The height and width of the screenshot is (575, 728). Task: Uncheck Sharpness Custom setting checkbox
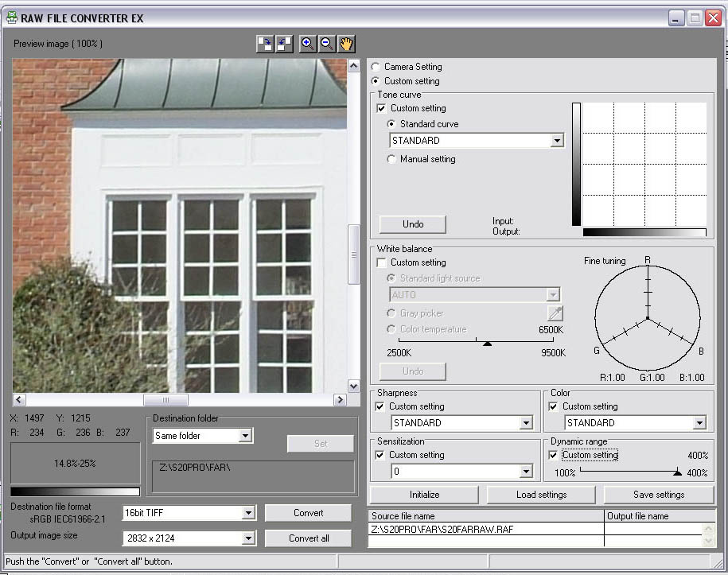(380, 406)
